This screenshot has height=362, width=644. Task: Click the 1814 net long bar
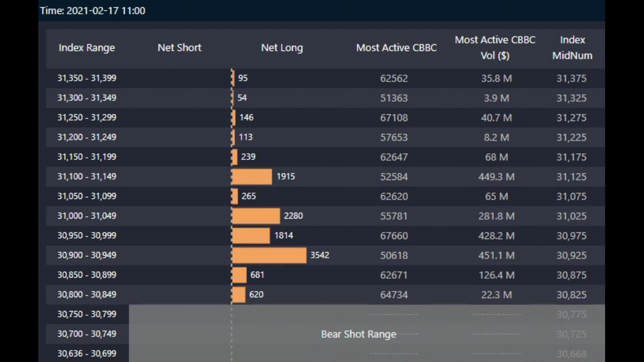pos(251,235)
